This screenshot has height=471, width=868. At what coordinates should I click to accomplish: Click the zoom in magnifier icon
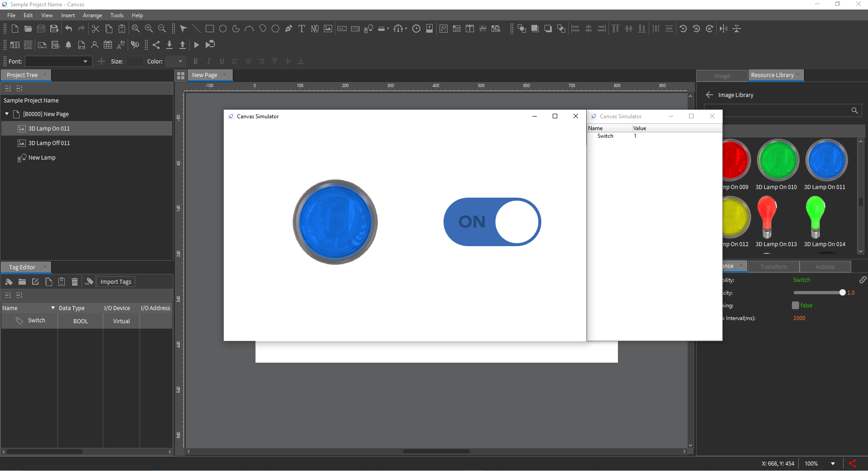[x=149, y=29]
